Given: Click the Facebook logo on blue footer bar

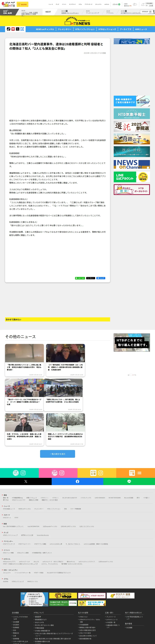Looking at the screenshot, I should [x=77, y=481].
